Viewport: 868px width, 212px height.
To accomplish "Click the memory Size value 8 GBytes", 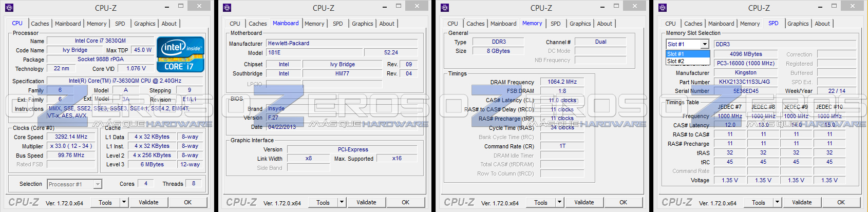I will (498, 51).
